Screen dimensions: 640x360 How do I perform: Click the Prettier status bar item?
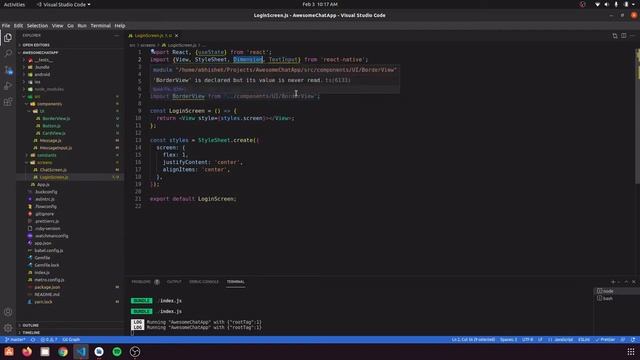pos(605,340)
